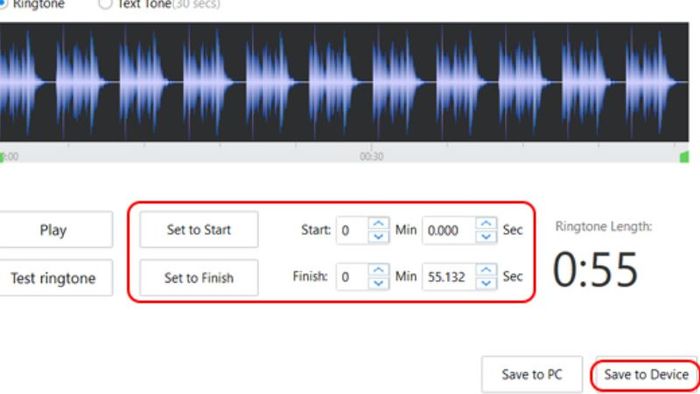
Task: Decrease the Start minutes value
Action: 379,236
